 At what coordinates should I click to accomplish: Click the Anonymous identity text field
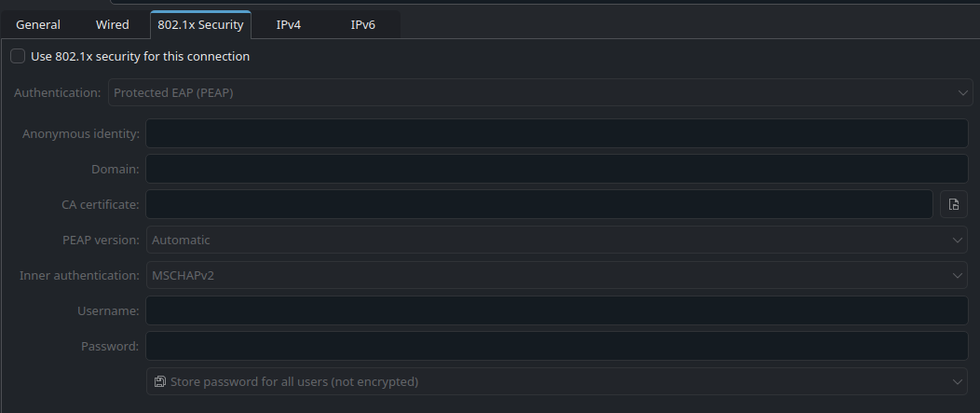[556, 133]
